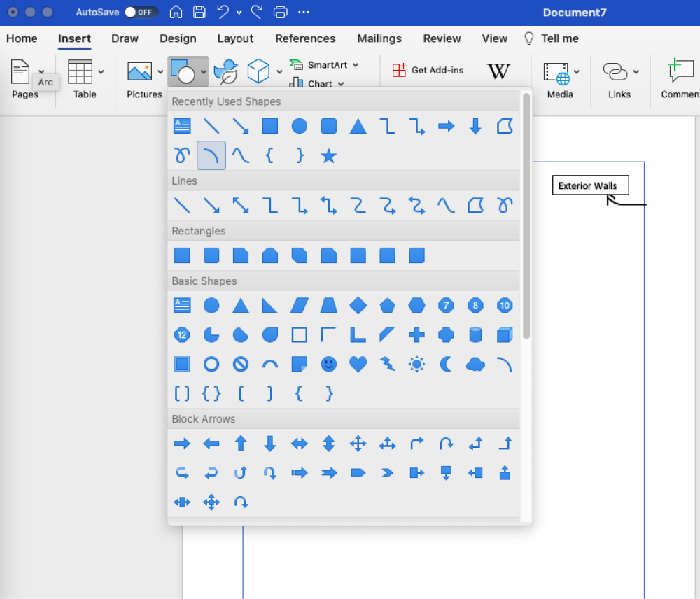Screen dimensions: 700x599
Task: Insert a Cloud shape
Action: pos(475,364)
